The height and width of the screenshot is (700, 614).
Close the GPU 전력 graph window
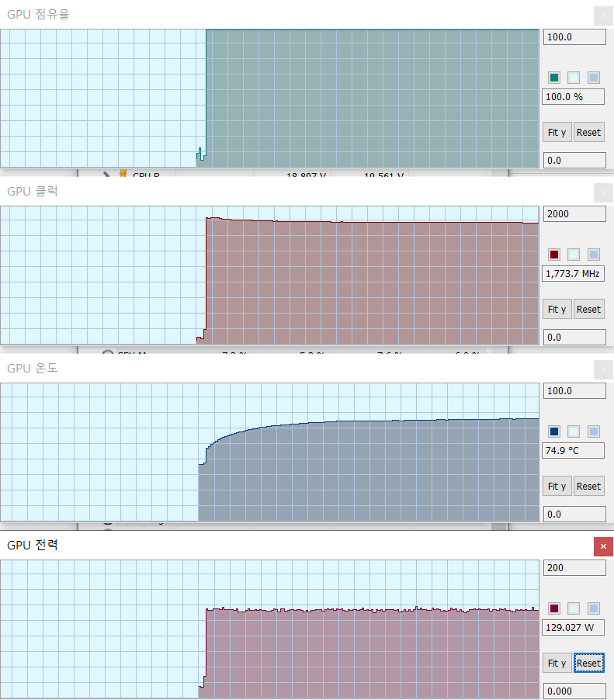pyautogui.click(x=603, y=546)
